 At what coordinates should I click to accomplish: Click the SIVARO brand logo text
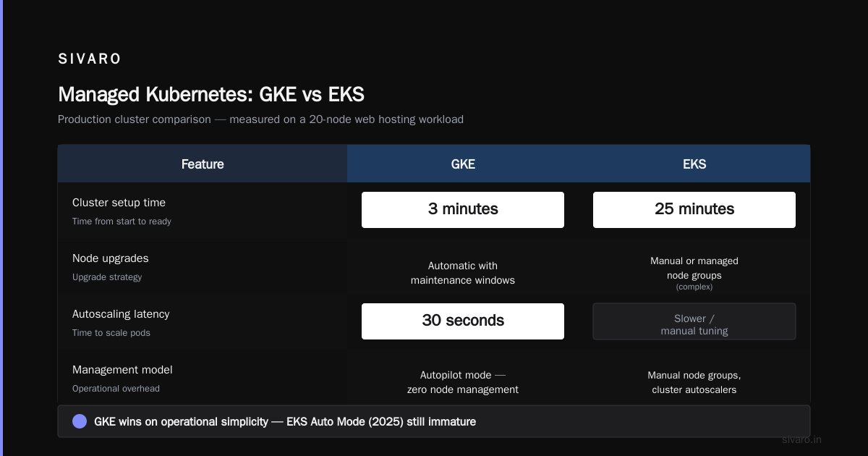pyautogui.click(x=90, y=59)
